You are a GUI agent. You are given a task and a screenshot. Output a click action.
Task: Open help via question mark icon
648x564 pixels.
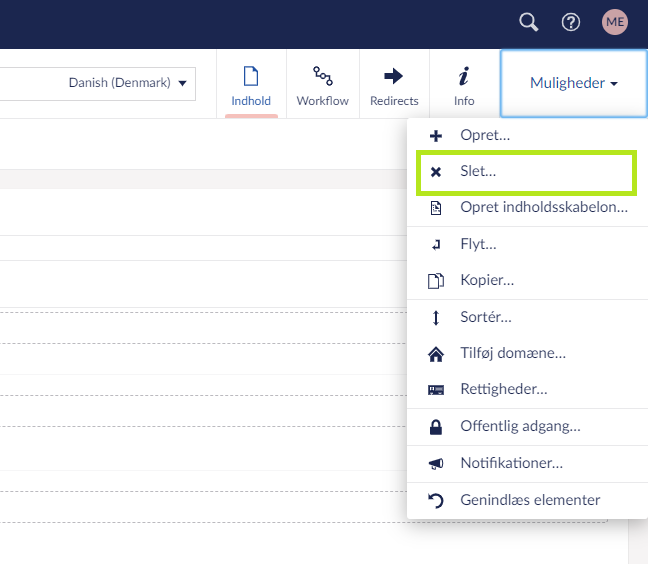tap(571, 22)
